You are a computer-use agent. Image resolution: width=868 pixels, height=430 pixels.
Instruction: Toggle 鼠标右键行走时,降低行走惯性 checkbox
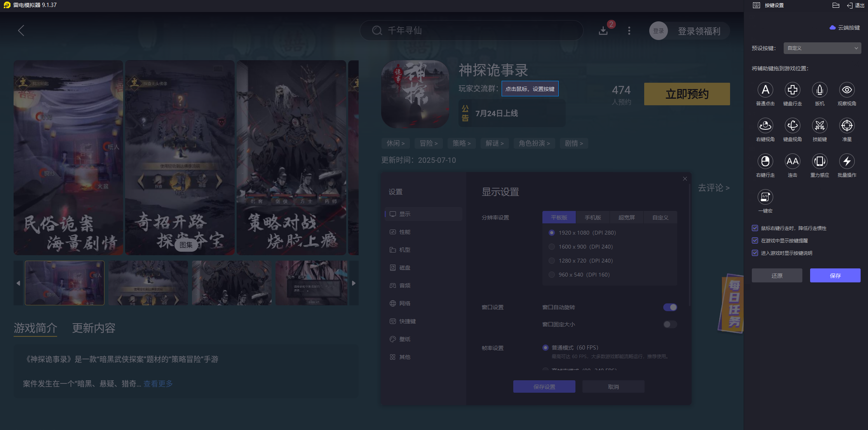coord(755,228)
